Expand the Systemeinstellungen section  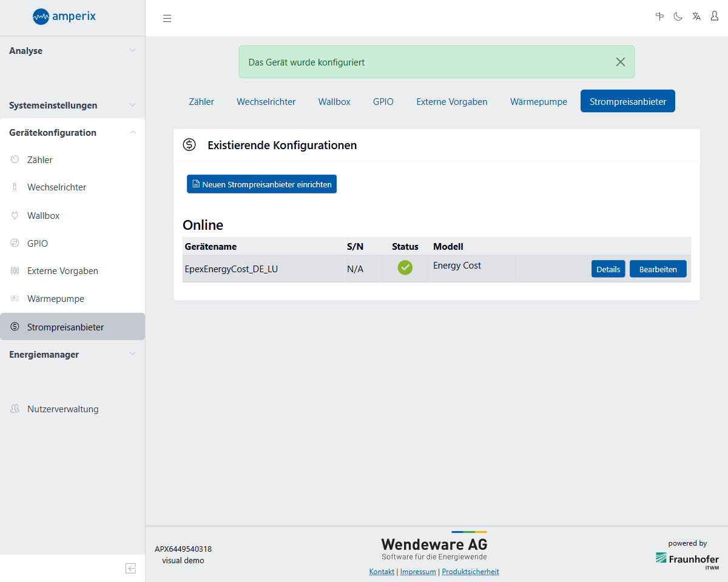point(72,105)
